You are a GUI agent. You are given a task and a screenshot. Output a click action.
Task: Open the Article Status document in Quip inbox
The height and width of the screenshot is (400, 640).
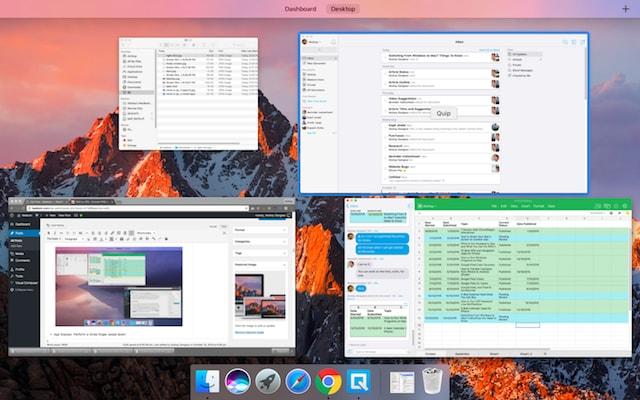[399, 72]
